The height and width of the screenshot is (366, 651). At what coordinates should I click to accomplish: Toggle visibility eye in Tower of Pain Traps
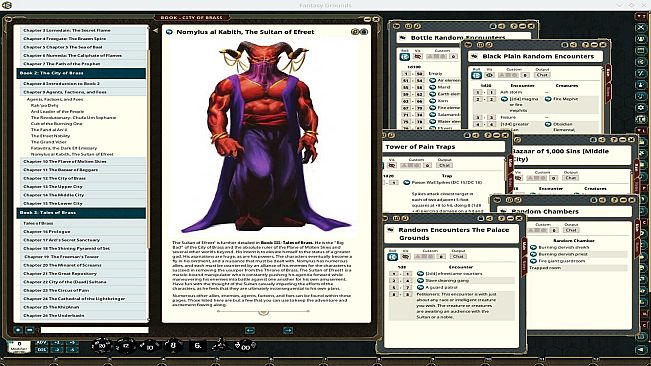pyautogui.click(x=392, y=165)
